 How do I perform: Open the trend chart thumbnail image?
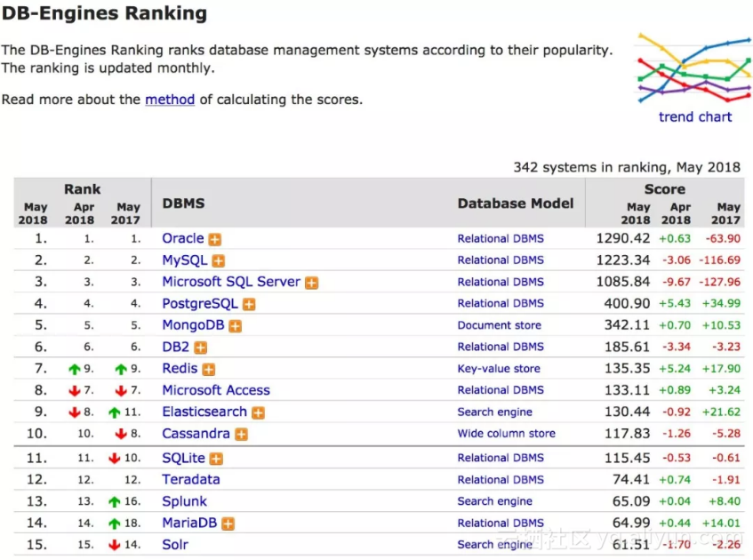[694, 68]
